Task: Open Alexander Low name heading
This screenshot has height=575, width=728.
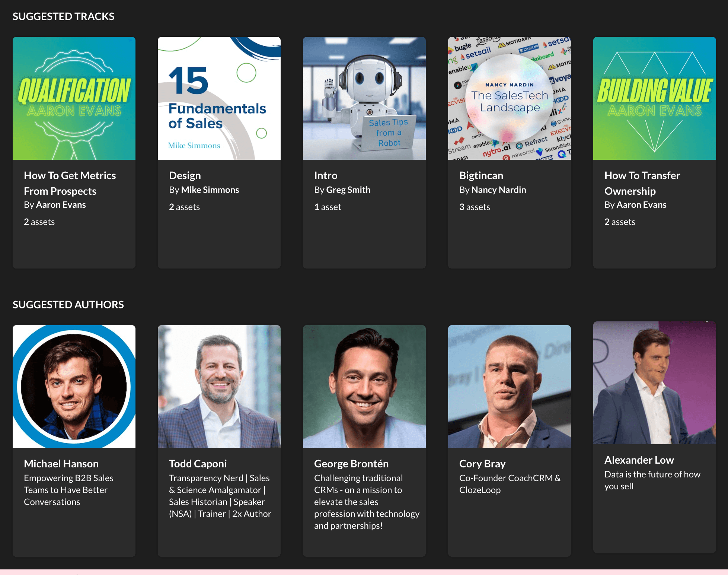Action: pos(639,460)
